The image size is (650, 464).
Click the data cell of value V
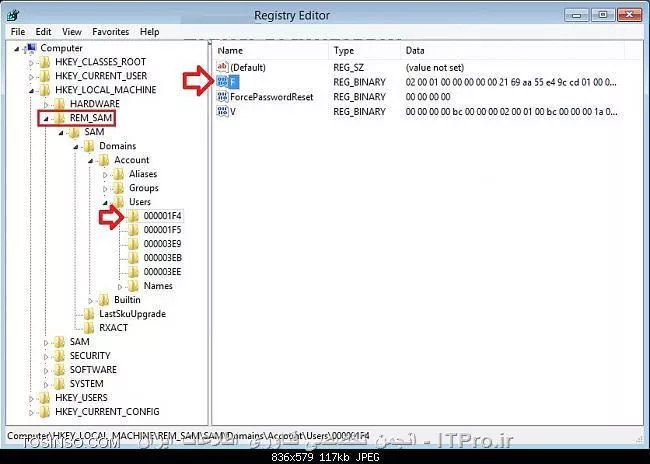512,112
